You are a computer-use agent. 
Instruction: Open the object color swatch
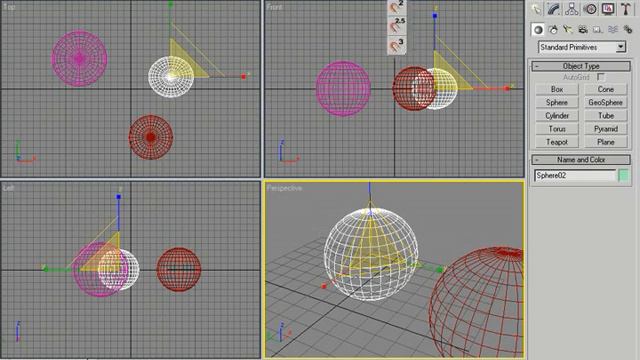click(624, 176)
